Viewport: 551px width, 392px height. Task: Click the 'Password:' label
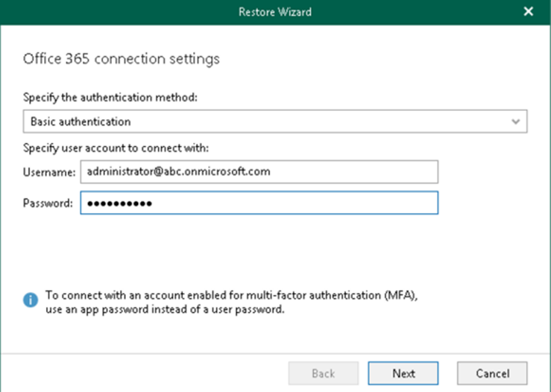point(48,203)
